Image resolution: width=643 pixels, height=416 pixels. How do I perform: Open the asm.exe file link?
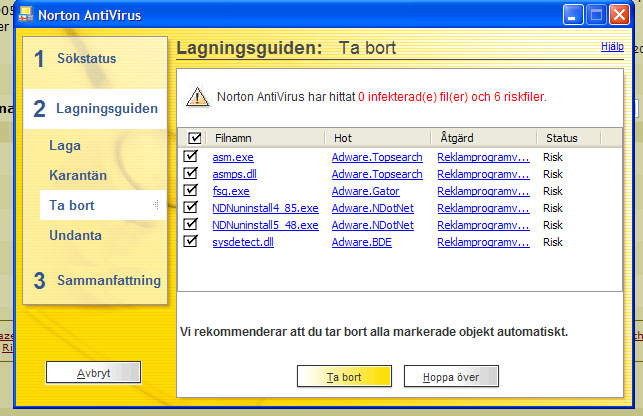tap(233, 157)
